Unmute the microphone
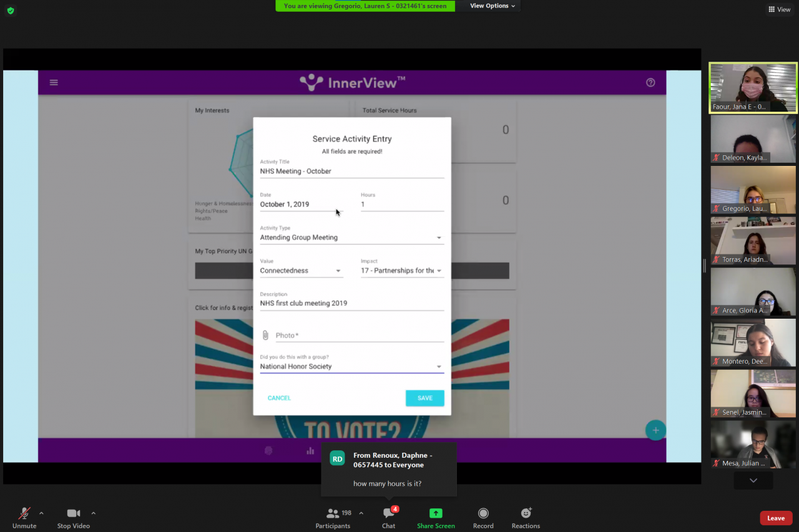The width and height of the screenshot is (799, 532). point(24,518)
